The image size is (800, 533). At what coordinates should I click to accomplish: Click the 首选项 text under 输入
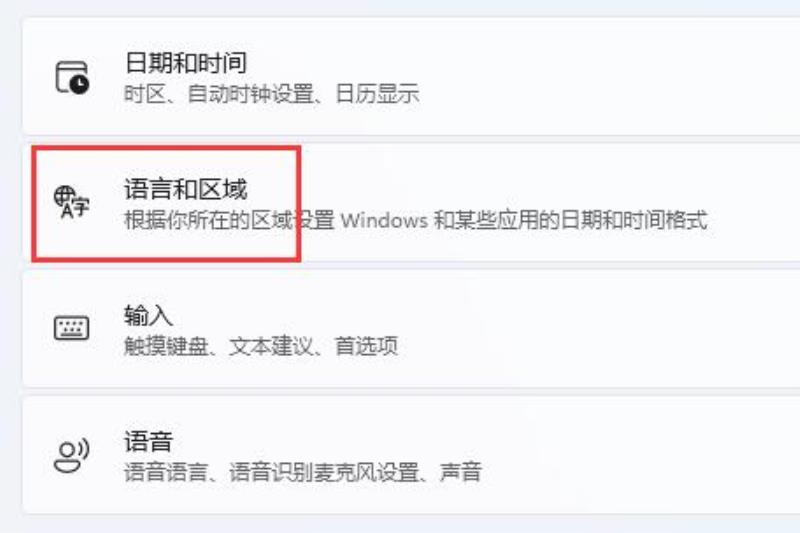(x=366, y=346)
